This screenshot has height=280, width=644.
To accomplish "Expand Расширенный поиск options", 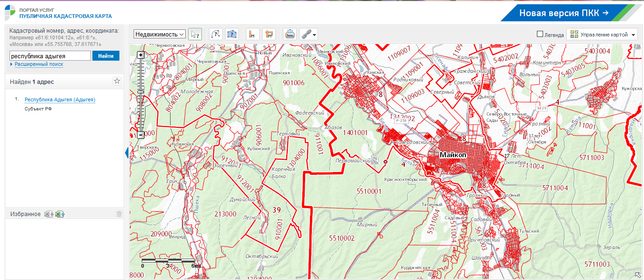I will 38,64.
